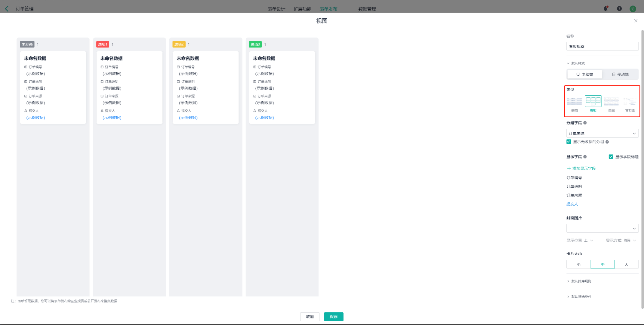Click the notification bell icon
Image resolution: width=644 pixels, height=325 pixels.
[x=605, y=9]
